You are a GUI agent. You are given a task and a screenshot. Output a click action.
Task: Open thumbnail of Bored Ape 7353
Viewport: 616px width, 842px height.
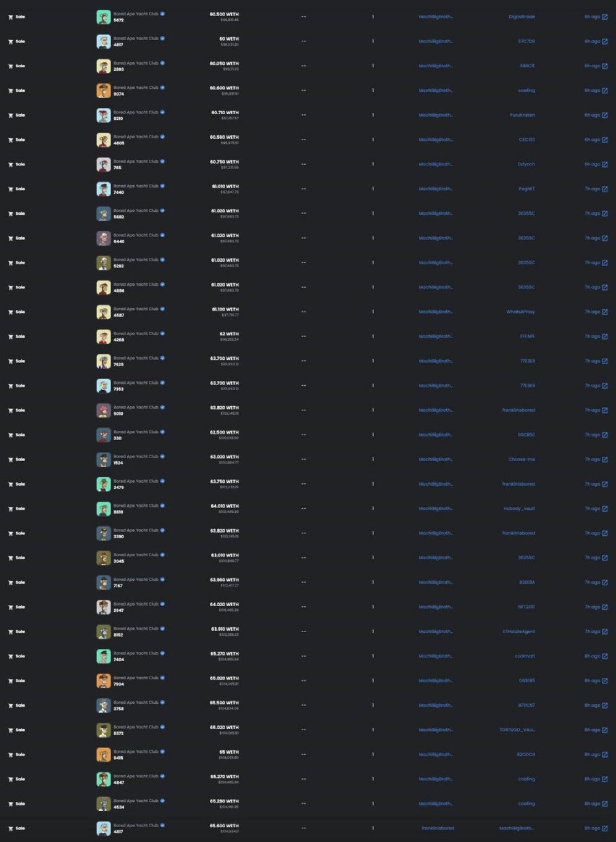coord(104,386)
